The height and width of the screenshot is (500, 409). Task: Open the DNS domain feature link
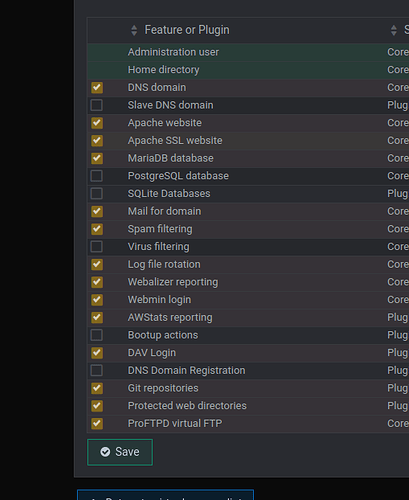pyautogui.click(x=157, y=87)
